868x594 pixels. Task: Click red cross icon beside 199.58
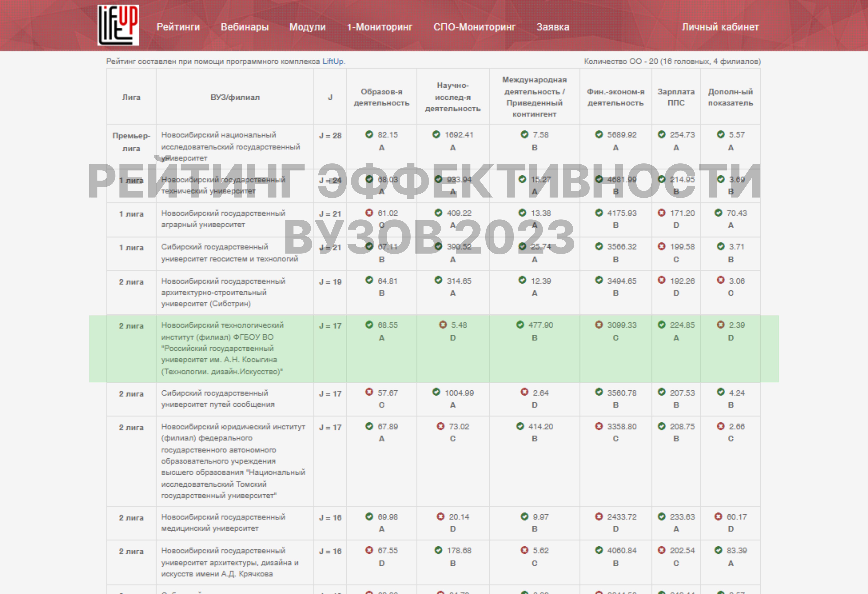pyautogui.click(x=661, y=247)
